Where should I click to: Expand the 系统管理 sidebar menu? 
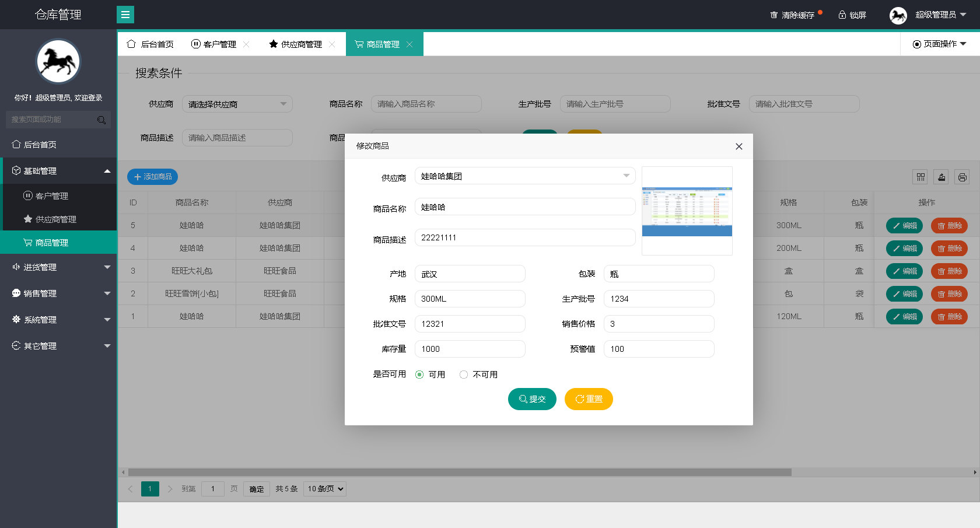click(x=58, y=320)
